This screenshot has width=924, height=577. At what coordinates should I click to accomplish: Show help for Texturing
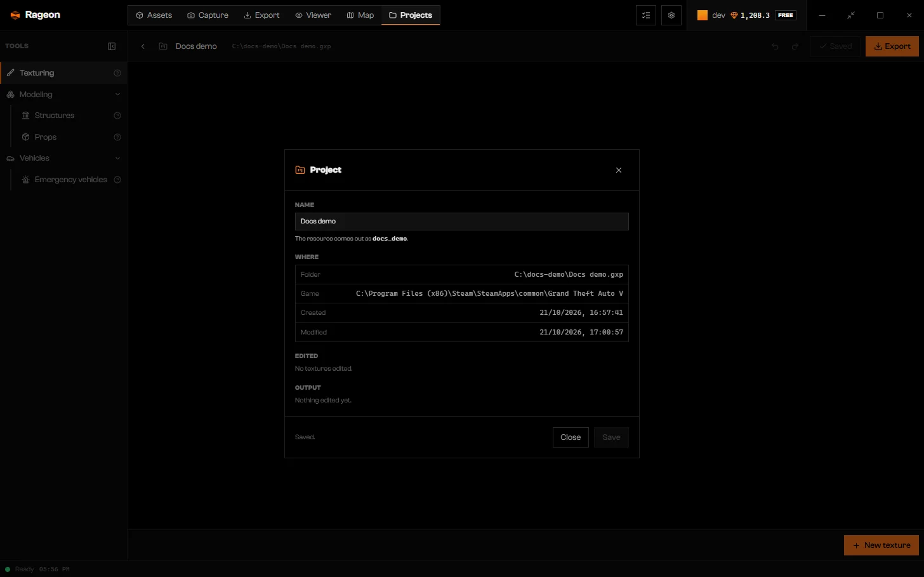(117, 73)
